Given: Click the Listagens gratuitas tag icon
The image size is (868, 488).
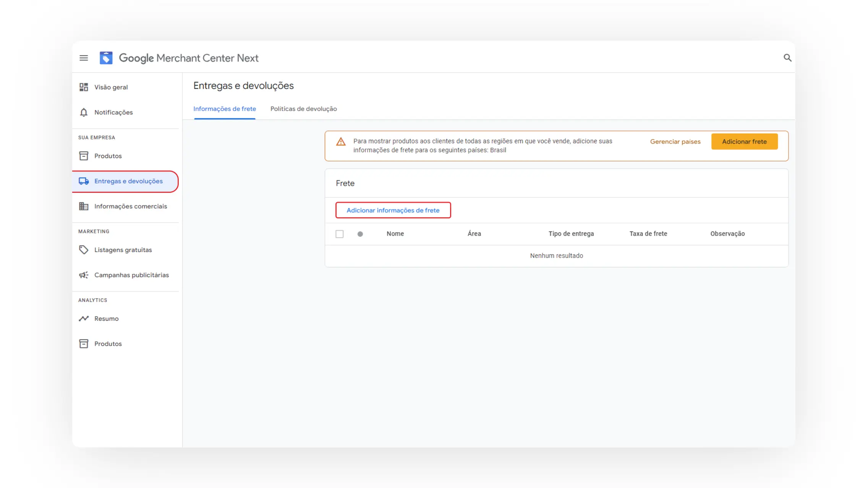Looking at the screenshot, I should [x=84, y=250].
